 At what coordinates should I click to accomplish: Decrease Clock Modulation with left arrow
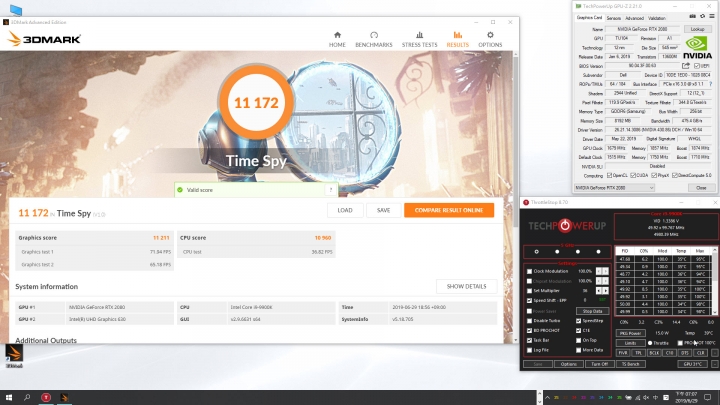598,271
